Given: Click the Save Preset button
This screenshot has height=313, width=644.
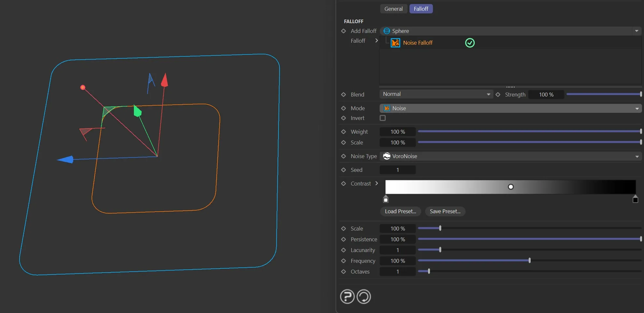Looking at the screenshot, I should [445, 211].
